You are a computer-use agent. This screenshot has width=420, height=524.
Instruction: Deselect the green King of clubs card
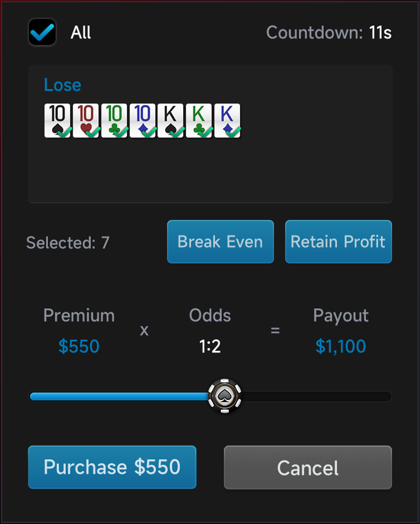pyautogui.click(x=199, y=121)
